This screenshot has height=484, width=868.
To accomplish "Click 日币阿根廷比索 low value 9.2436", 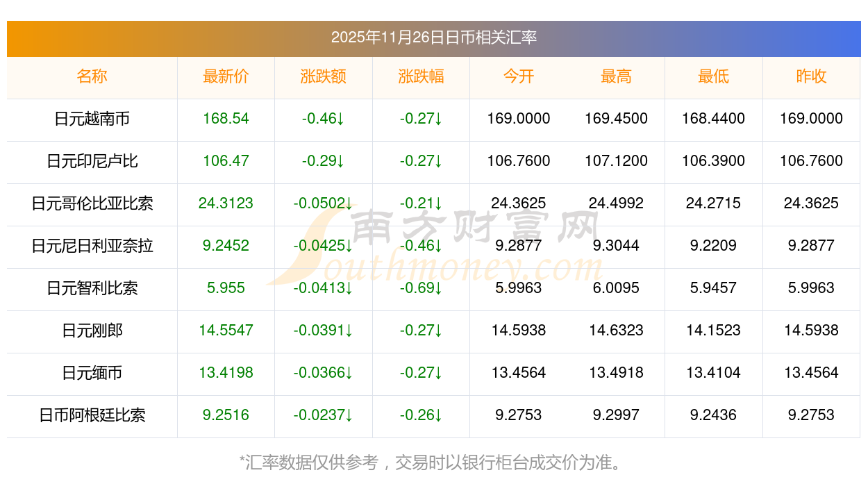I will pos(714,415).
